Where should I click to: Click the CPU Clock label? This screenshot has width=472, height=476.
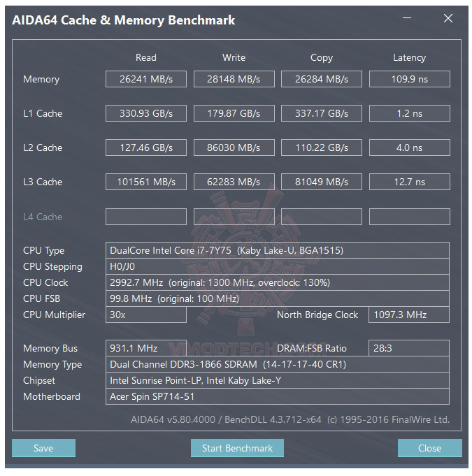click(x=45, y=282)
